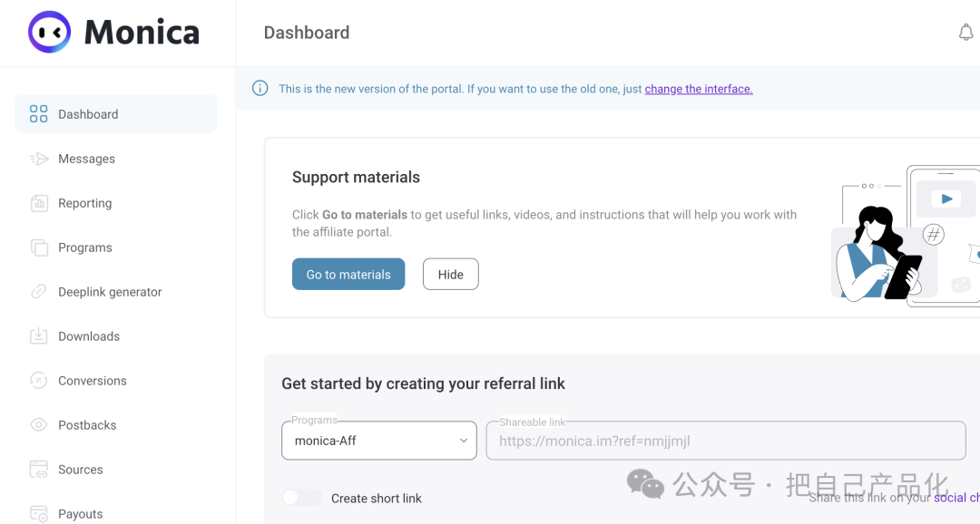The image size is (980, 524).
Task: Click the info icon in banner
Action: (260, 88)
